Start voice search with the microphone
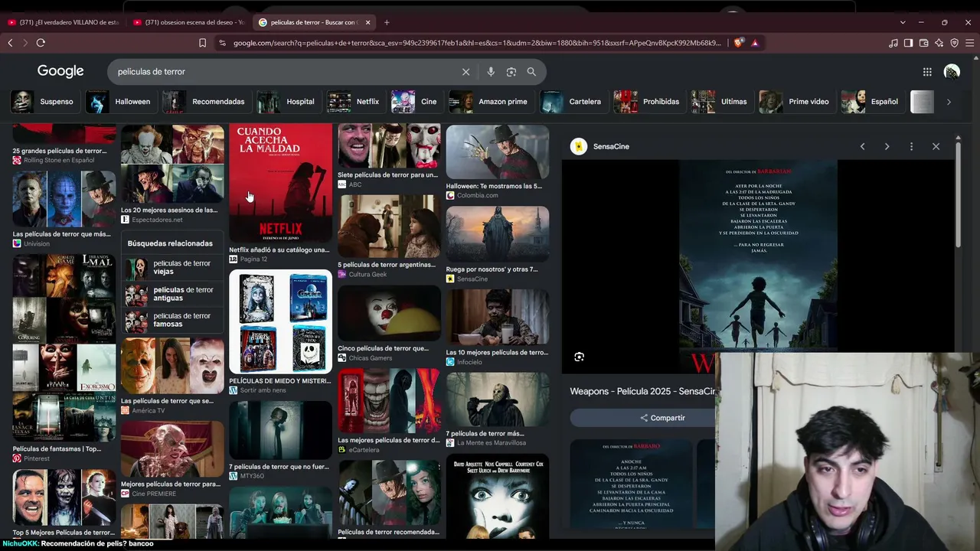This screenshot has height=551, width=980. coord(491,72)
